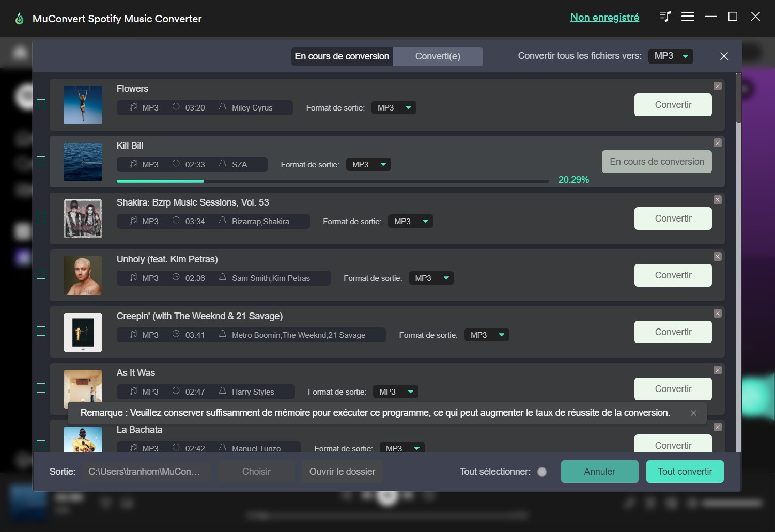Remove Flowers from the conversion list
Screen dimensions: 775x532
pos(718,86)
